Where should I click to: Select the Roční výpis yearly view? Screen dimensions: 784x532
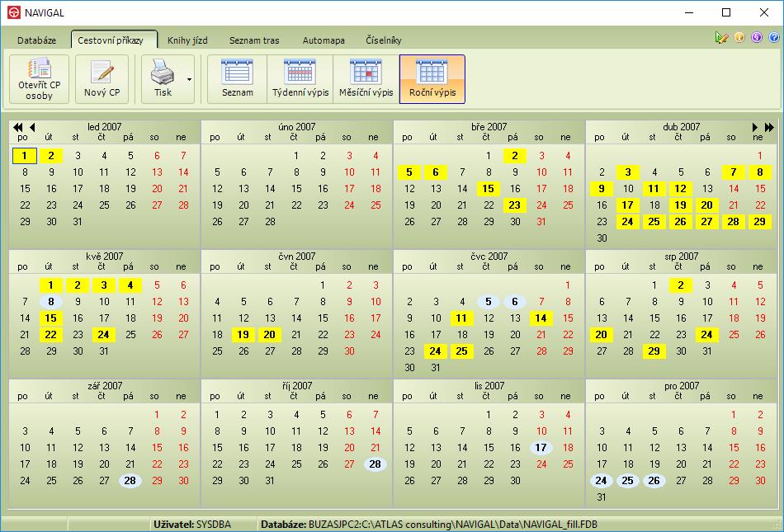(432, 79)
